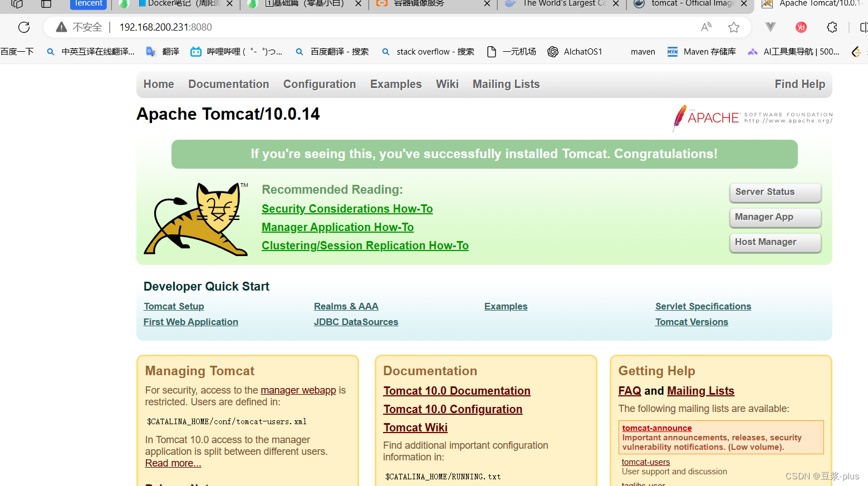Viewport: 868px width, 486px height.
Task: Open the stack overflow - 搜索 bookmark
Action: click(x=428, y=52)
